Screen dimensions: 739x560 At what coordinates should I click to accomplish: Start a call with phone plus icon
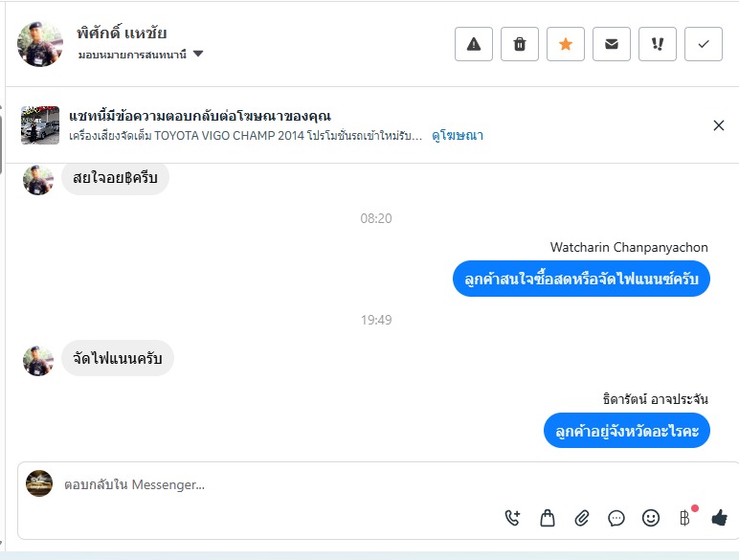pos(512,518)
